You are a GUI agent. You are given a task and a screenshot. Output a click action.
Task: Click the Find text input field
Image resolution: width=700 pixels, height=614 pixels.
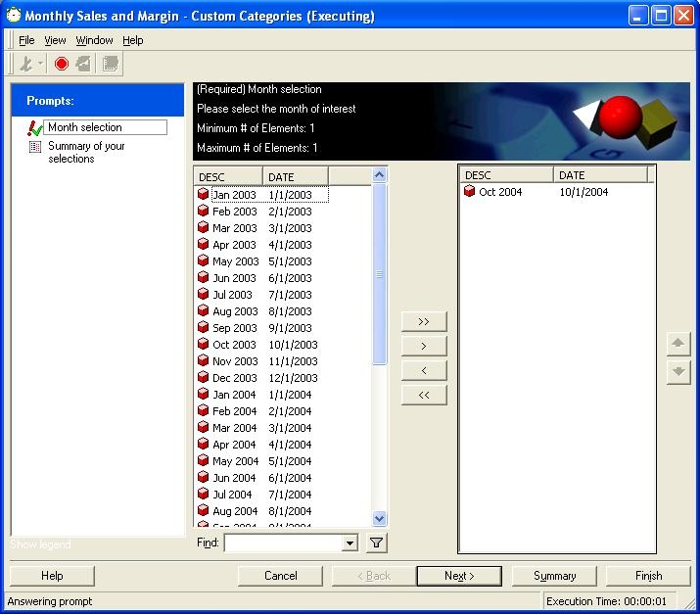(x=283, y=543)
